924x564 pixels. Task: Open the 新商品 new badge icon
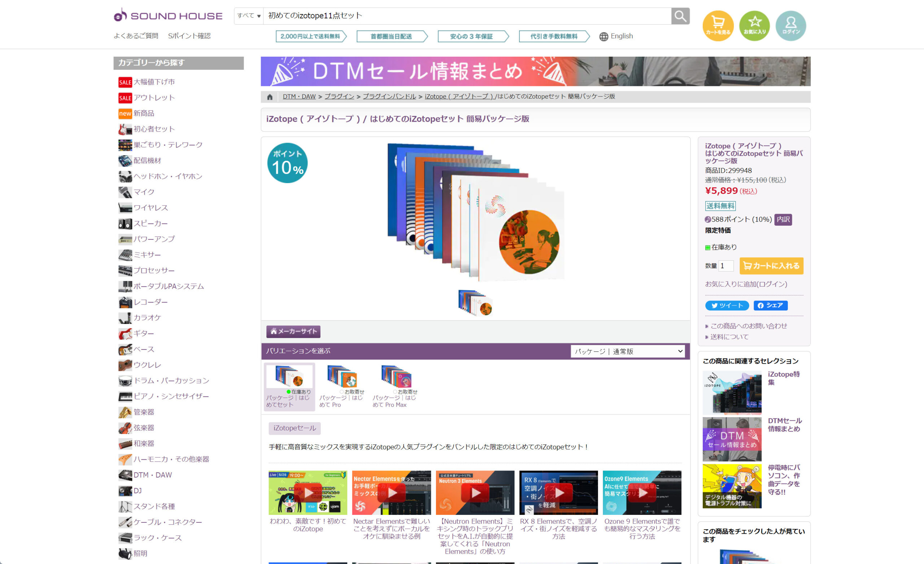click(125, 113)
